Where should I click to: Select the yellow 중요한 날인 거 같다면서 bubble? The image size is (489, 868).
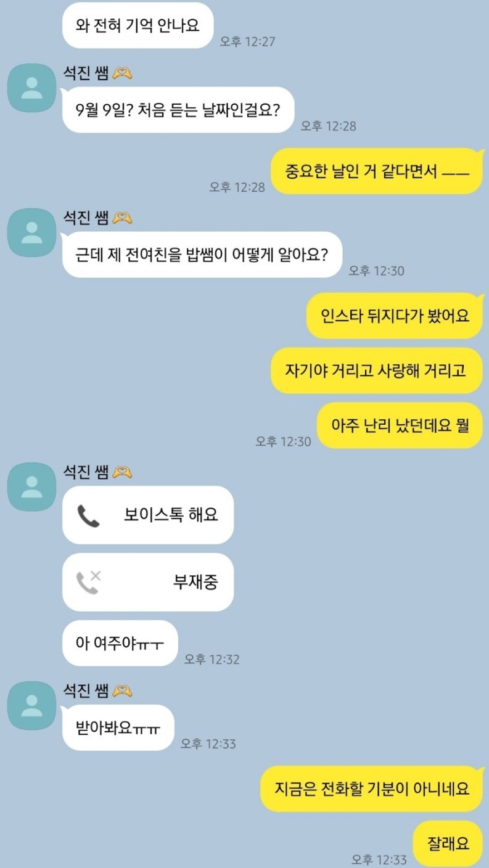(x=377, y=171)
